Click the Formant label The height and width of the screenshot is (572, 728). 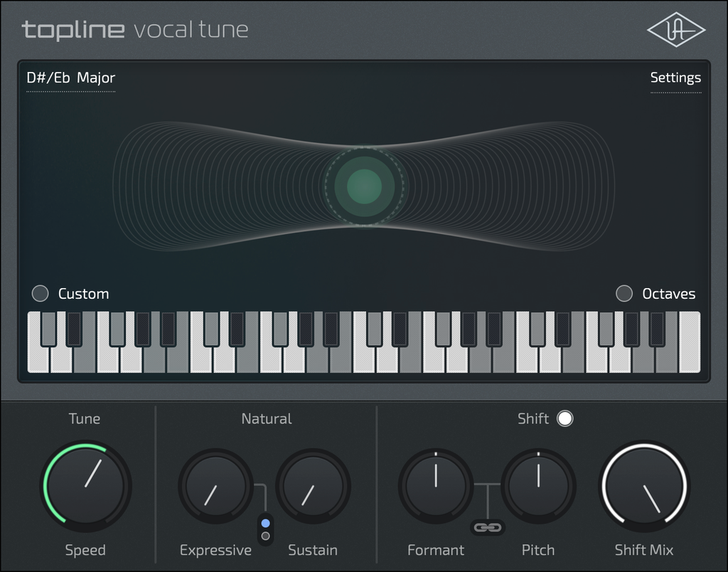(x=436, y=550)
